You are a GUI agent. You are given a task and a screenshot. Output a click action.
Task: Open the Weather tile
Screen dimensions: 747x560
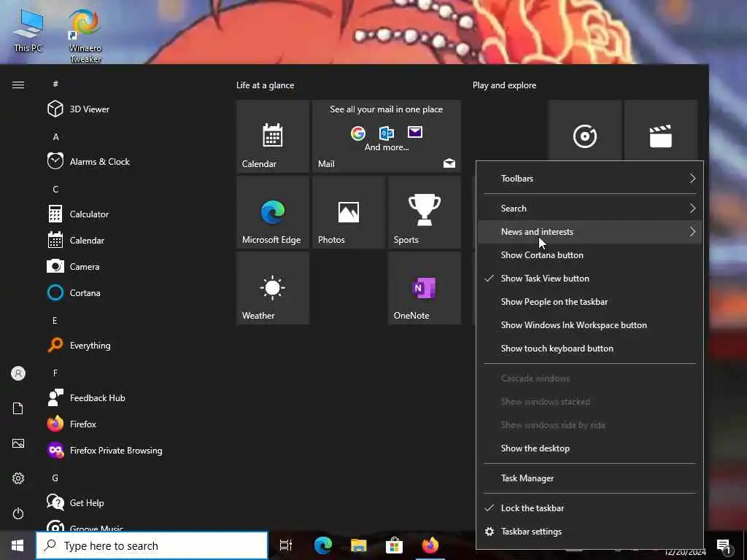point(273,288)
